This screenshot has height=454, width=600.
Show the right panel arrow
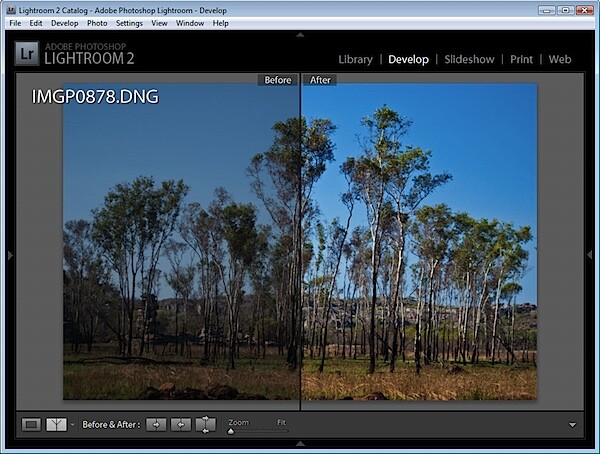590,255
